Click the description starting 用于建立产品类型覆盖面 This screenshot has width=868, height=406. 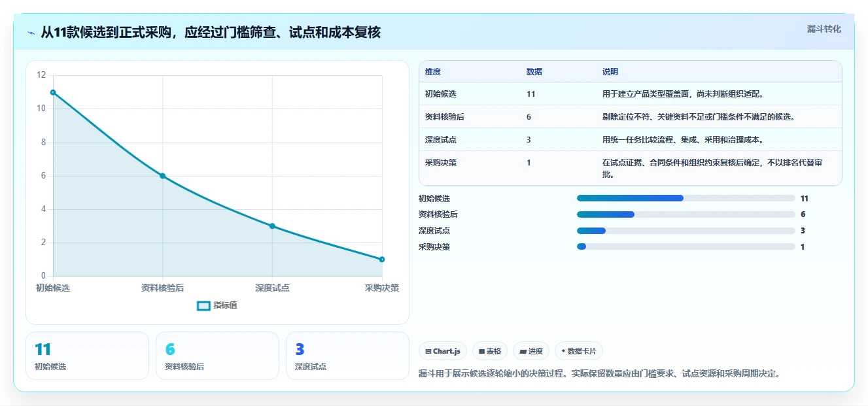tap(683, 94)
